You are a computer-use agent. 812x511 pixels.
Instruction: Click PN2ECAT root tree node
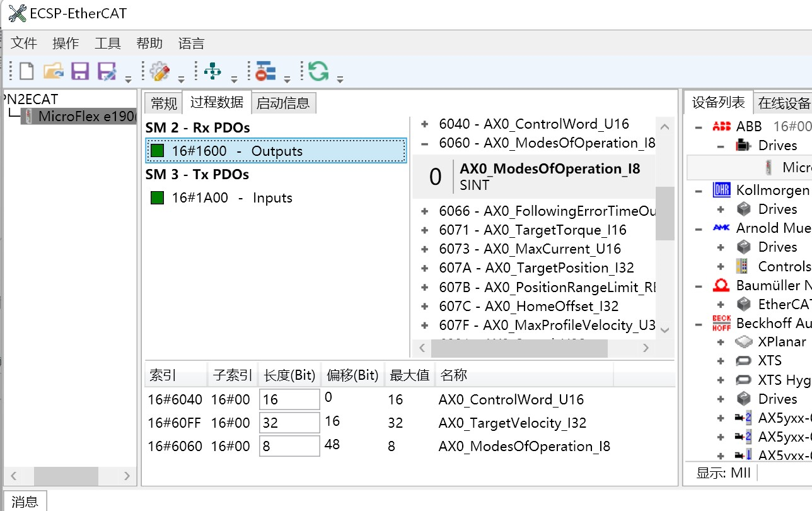tap(30, 99)
